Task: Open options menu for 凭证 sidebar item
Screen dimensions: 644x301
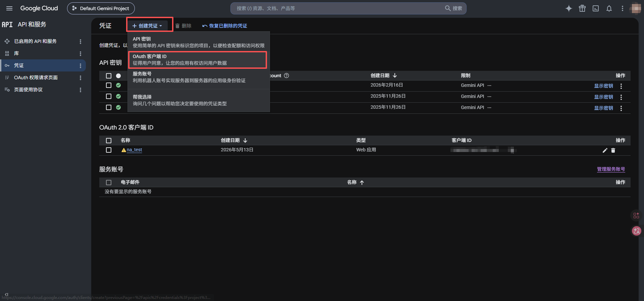Action: (x=80, y=66)
